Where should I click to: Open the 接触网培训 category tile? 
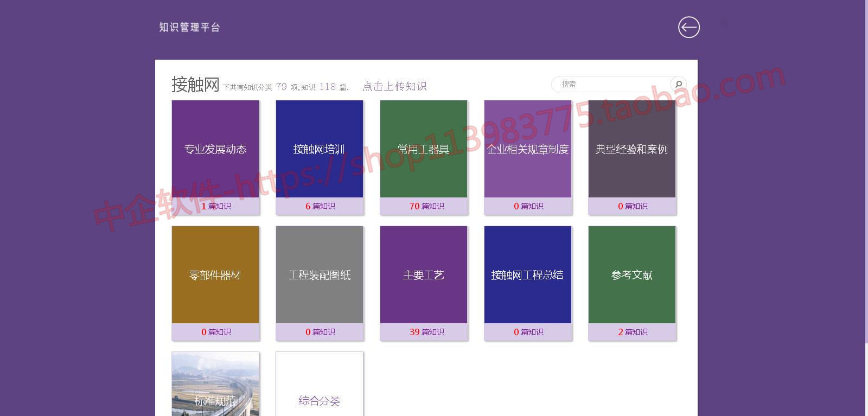pos(320,149)
